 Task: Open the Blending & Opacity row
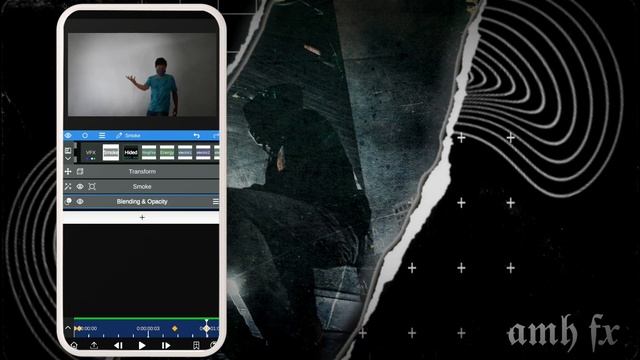141,201
